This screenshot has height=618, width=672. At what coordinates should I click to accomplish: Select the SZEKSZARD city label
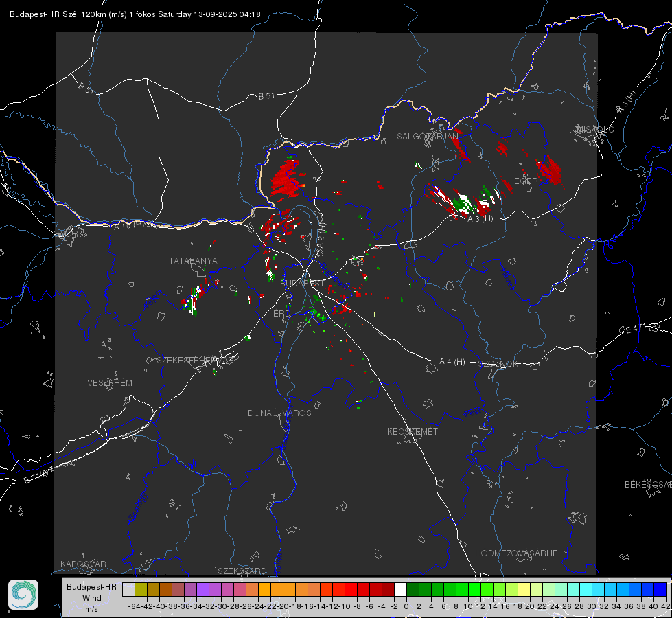[242, 571]
